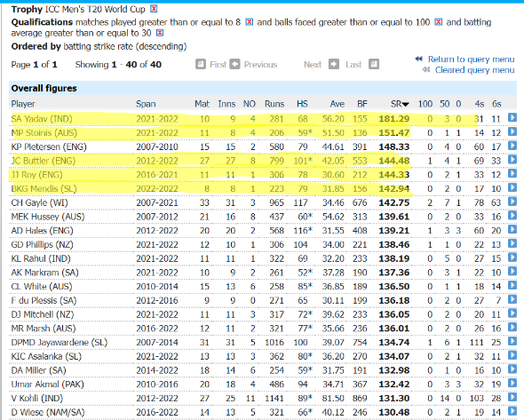Click the Previous page arrow icon
Image resolution: width=524 pixels, height=420 pixels.
coord(234,64)
